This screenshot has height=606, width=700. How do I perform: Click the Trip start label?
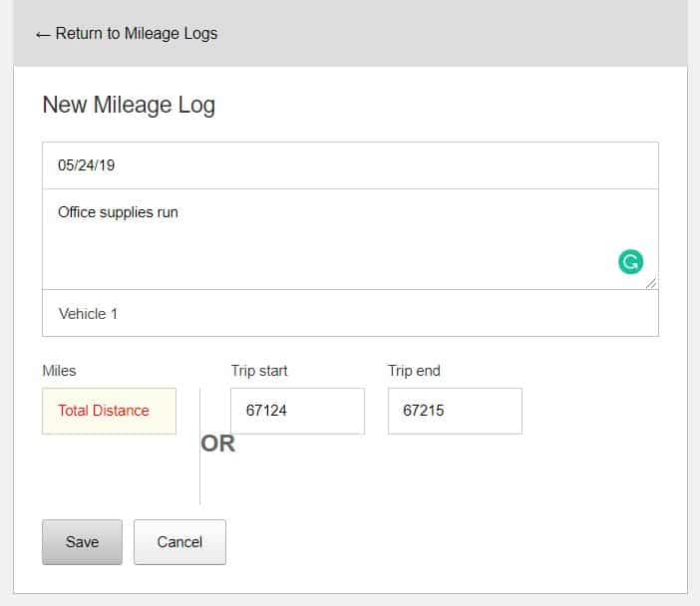[259, 371]
